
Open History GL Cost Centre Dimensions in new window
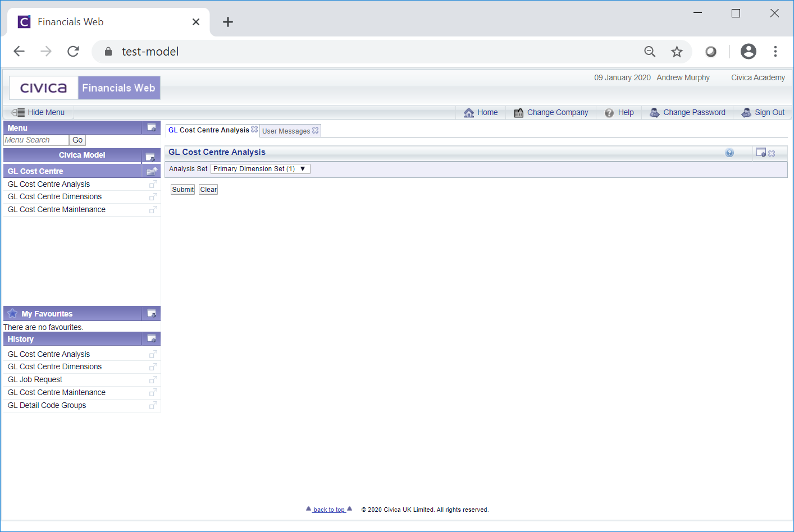(153, 366)
